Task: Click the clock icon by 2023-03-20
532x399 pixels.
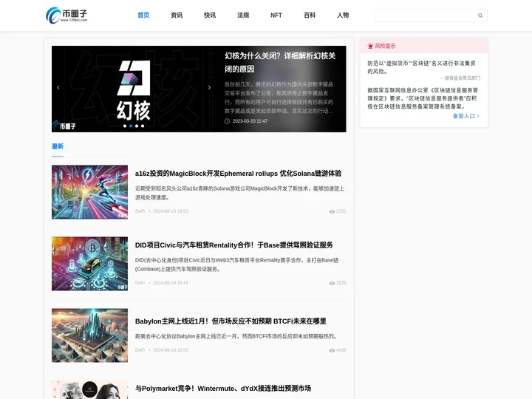Action: [x=228, y=121]
